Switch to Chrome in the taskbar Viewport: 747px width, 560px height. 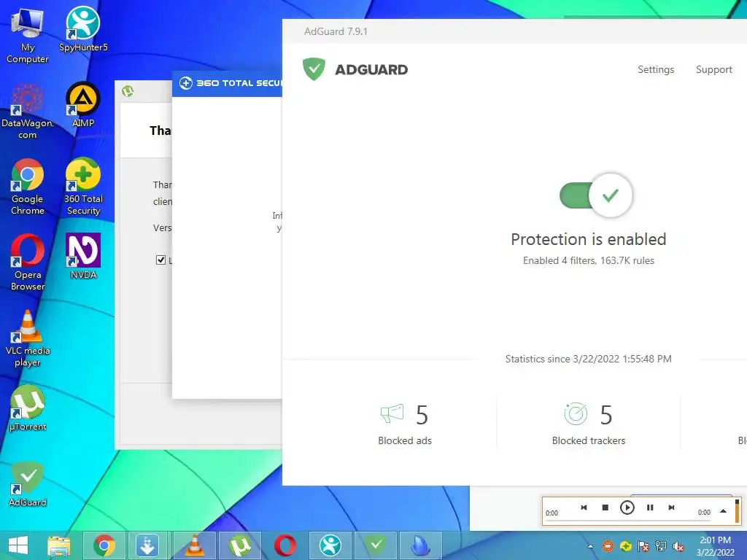104,545
